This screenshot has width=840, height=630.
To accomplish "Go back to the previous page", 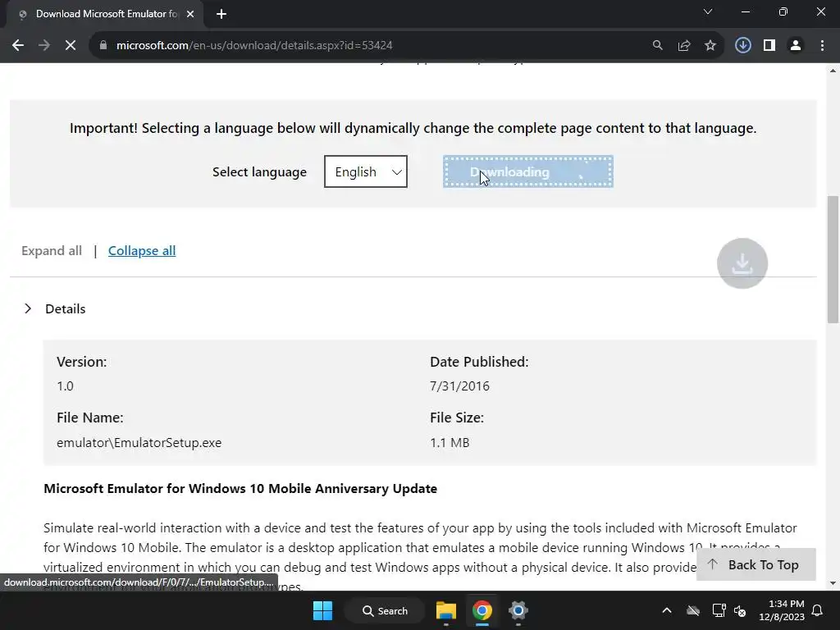I will coord(18,46).
